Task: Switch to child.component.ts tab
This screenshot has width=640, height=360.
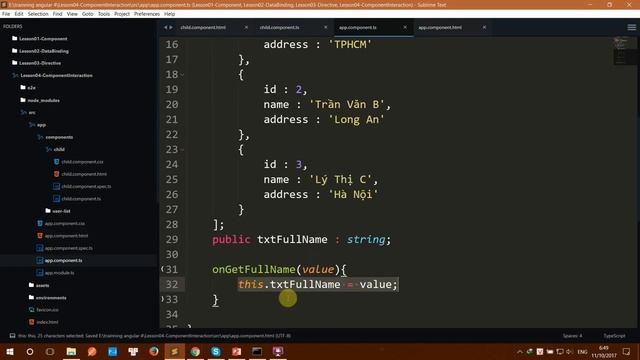Action: [x=280, y=27]
